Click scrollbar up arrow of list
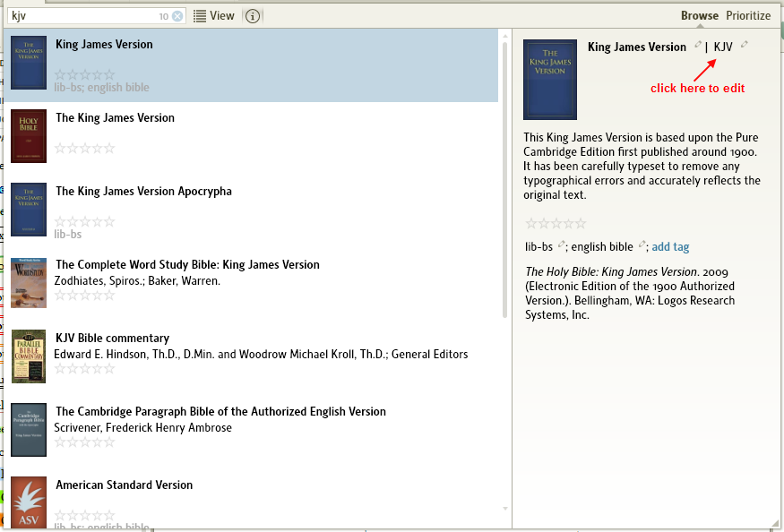784x532 pixels. (x=505, y=36)
